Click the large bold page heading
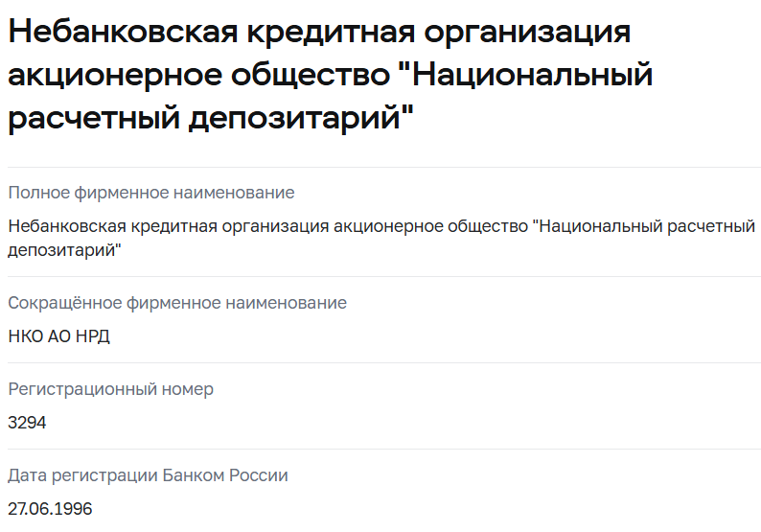This screenshot has height=532, width=761. point(326,75)
